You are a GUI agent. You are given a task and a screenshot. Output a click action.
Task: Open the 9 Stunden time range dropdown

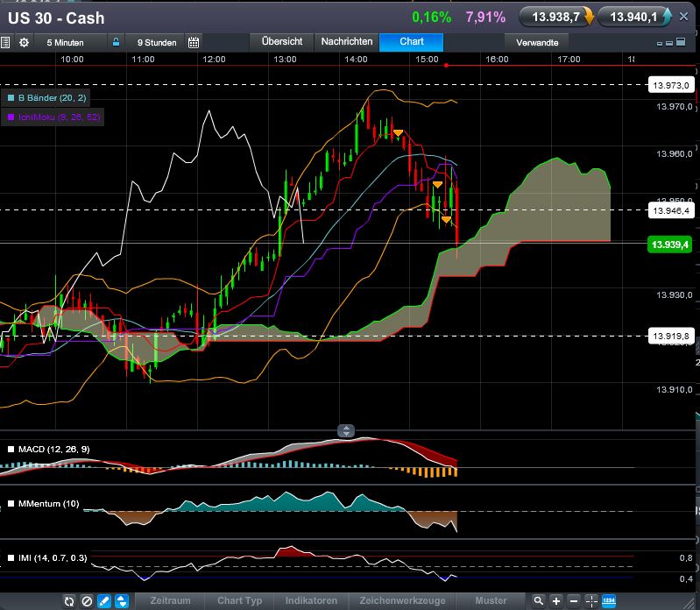coord(157,42)
